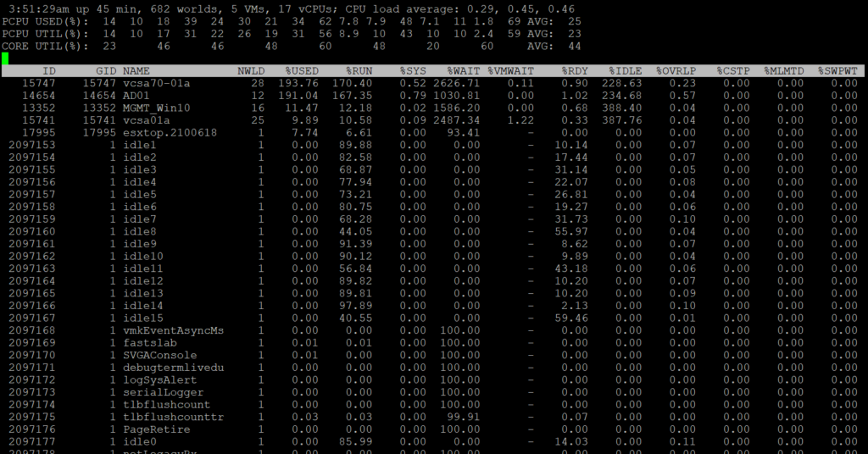Click the tlbflushcount world name
The width and height of the screenshot is (868, 454).
coord(167,405)
